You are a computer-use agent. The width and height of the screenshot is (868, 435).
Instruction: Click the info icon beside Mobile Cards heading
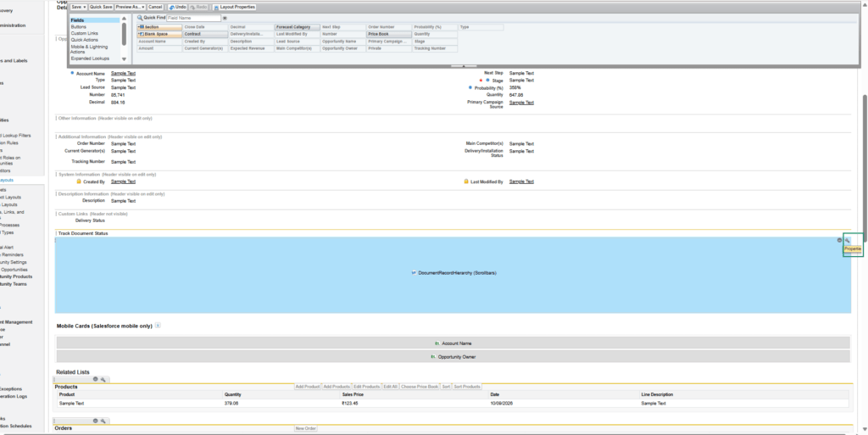point(158,326)
